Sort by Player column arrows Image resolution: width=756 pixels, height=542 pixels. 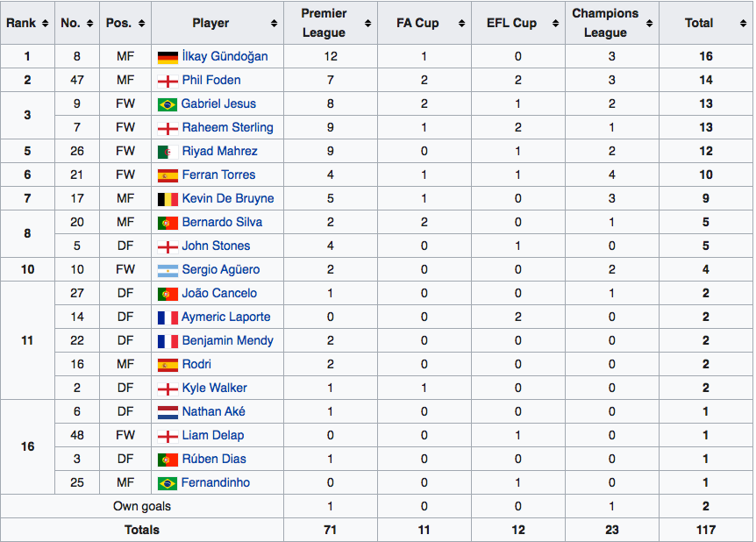pyautogui.click(x=274, y=23)
